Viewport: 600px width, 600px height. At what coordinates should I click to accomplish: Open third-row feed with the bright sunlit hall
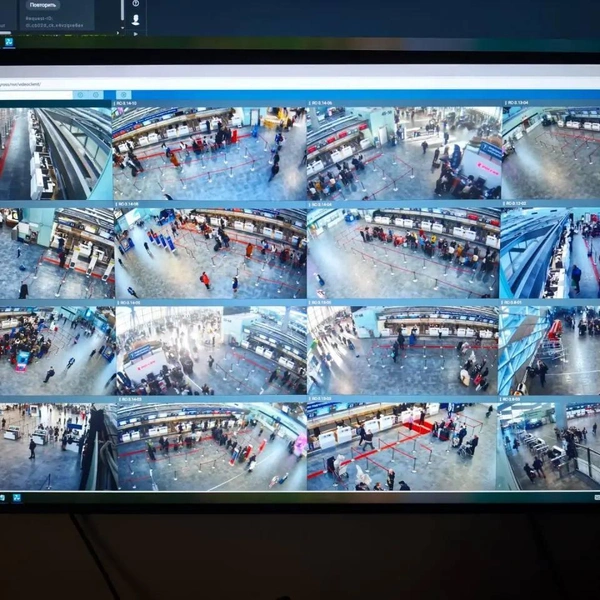tap(211, 351)
